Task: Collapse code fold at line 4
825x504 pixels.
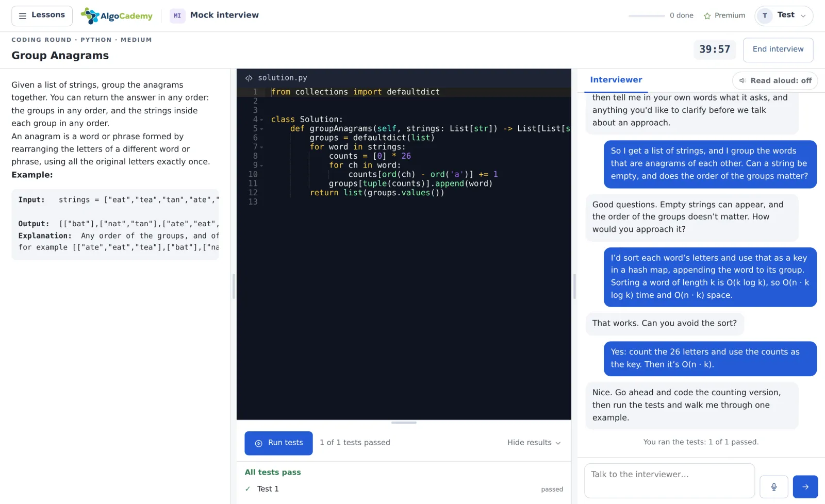Action: [x=262, y=120]
